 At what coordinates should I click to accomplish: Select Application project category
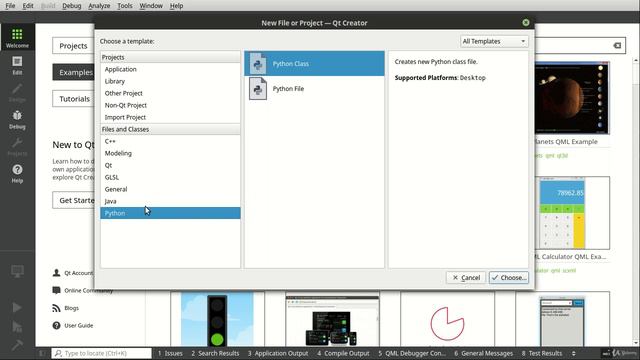click(x=170, y=69)
